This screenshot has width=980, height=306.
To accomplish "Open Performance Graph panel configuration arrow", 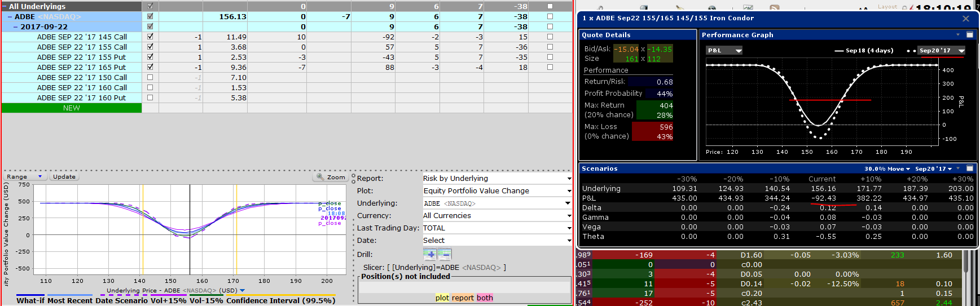I will (x=958, y=35).
